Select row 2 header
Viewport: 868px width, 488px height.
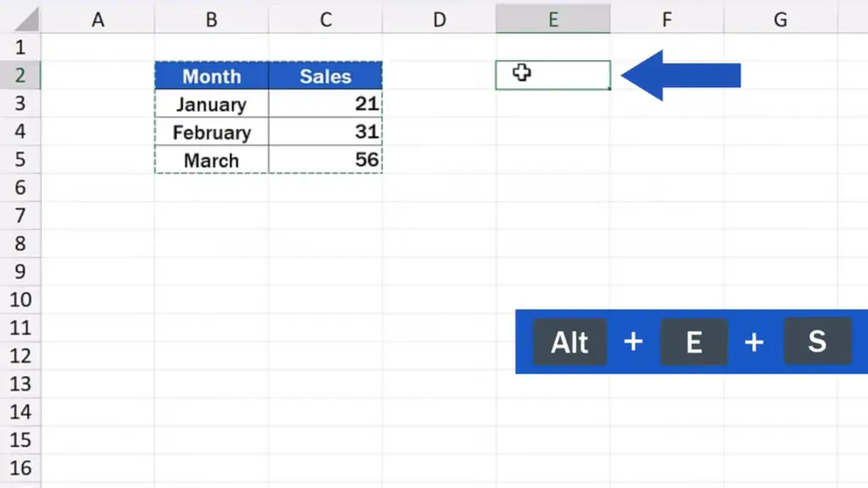[x=20, y=75]
